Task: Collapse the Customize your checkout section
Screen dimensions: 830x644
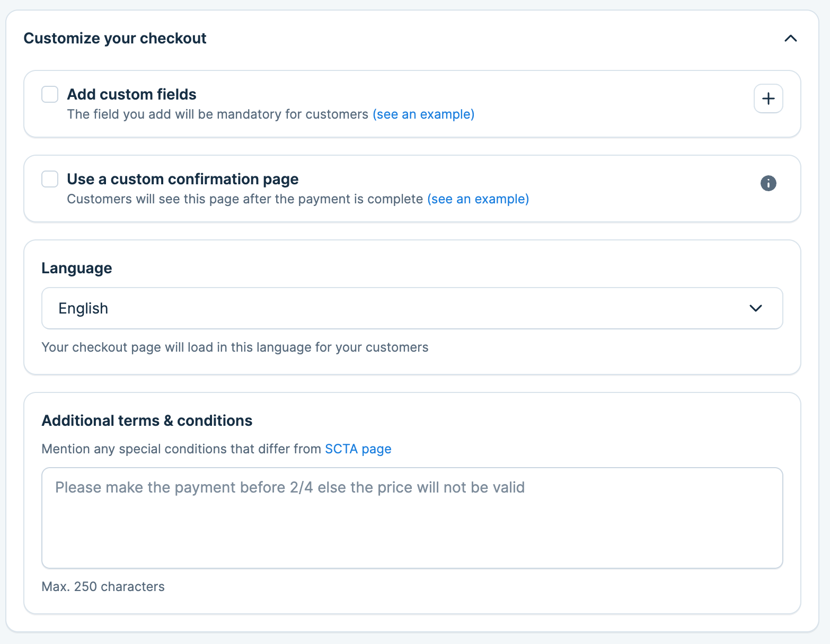Action: 790,38
